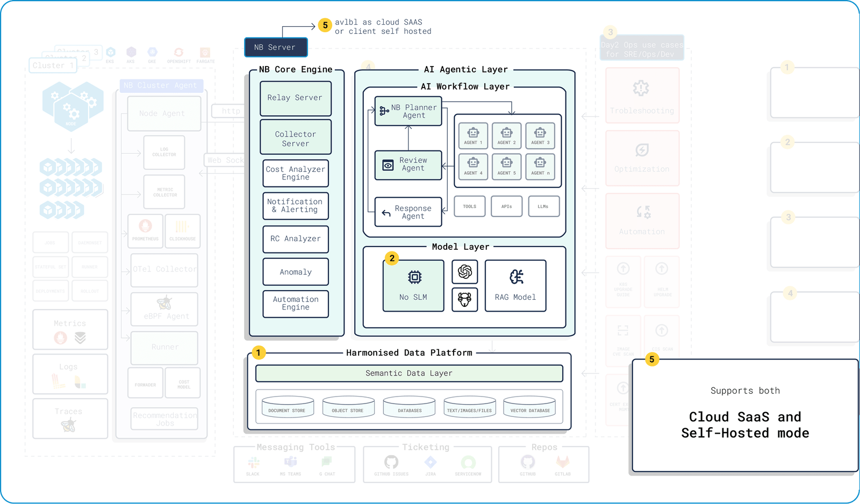Screen dimensions: 860x504
Task: Click the faded ServiceNow icon
Action: (468, 462)
